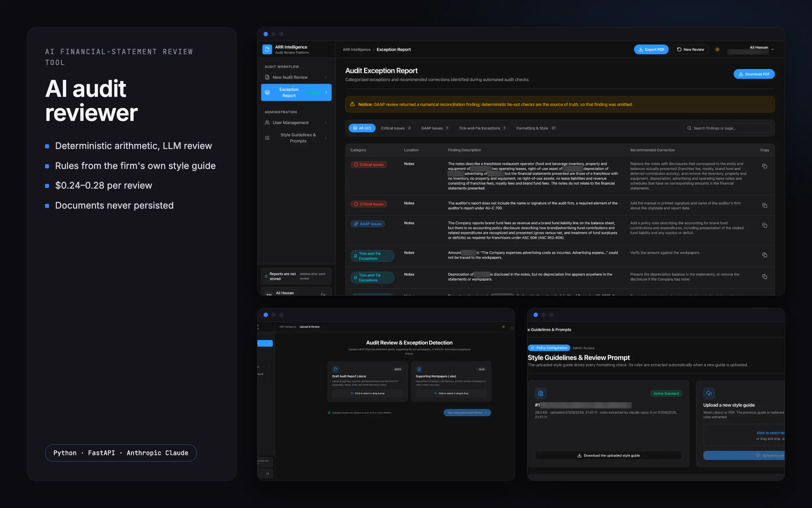The image size is (812, 508).
Task: Click the Python · FastAPI · Anthropic Claude pill
Action: [x=121, y=453]
